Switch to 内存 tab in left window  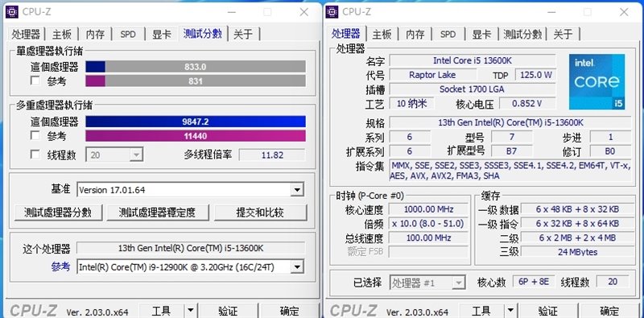(95, 34)
